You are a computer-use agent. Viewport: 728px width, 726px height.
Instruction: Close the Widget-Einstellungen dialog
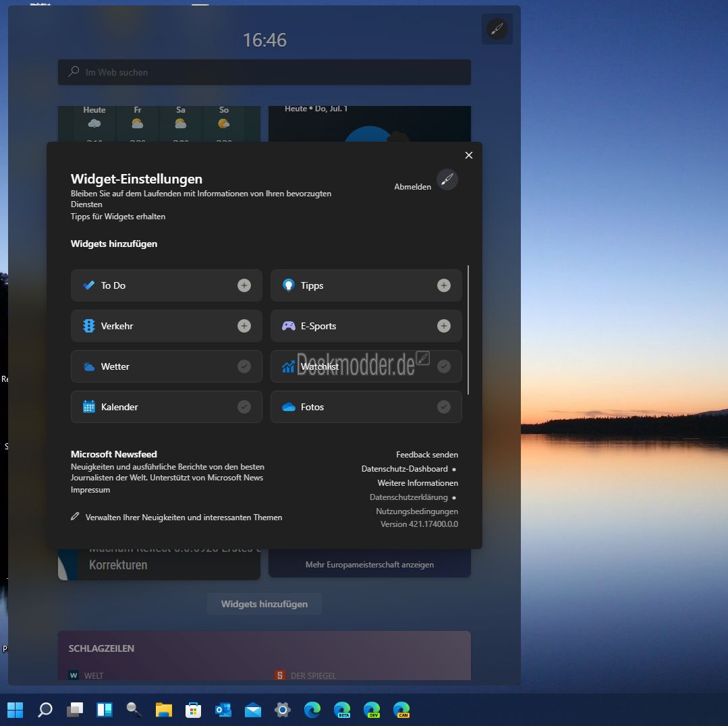pyautogui.click(x=469, y=155)
